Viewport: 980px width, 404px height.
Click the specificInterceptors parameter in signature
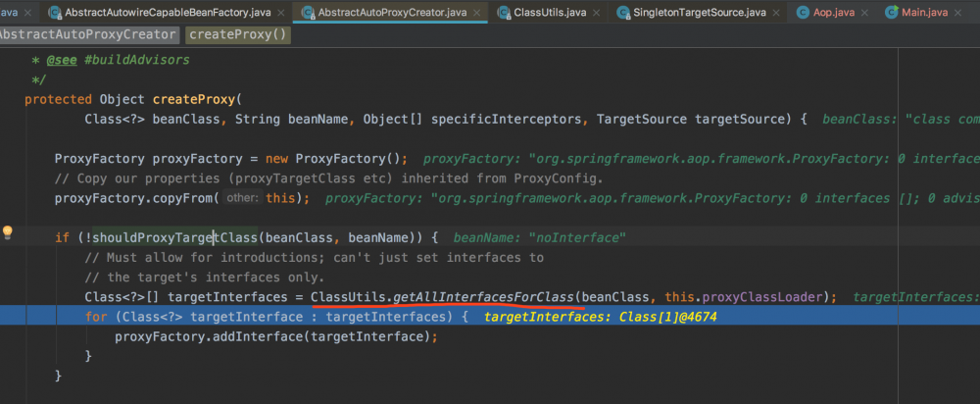507,119
